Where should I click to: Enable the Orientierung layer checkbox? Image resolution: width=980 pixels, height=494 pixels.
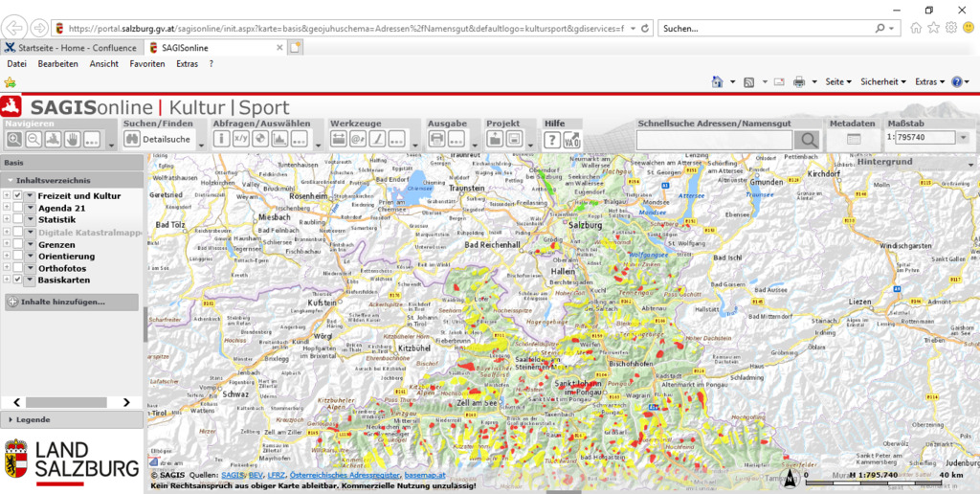click(x=17, y=256)
